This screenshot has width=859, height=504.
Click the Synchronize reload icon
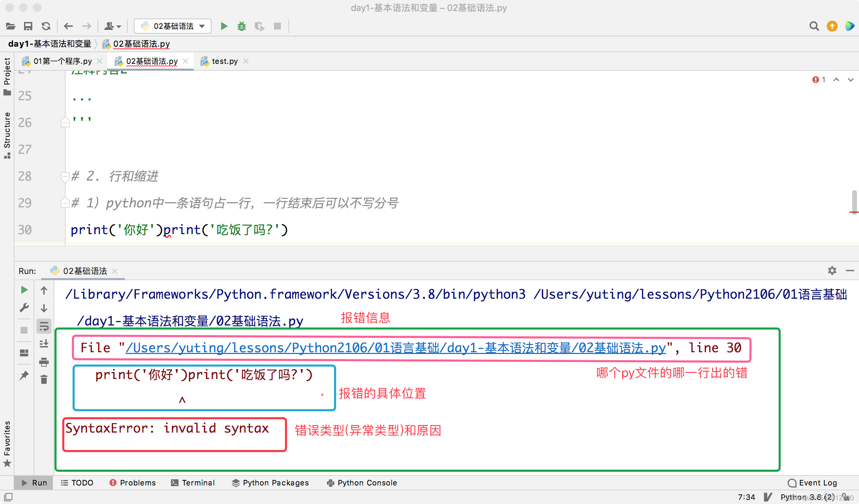pos(46,26)
